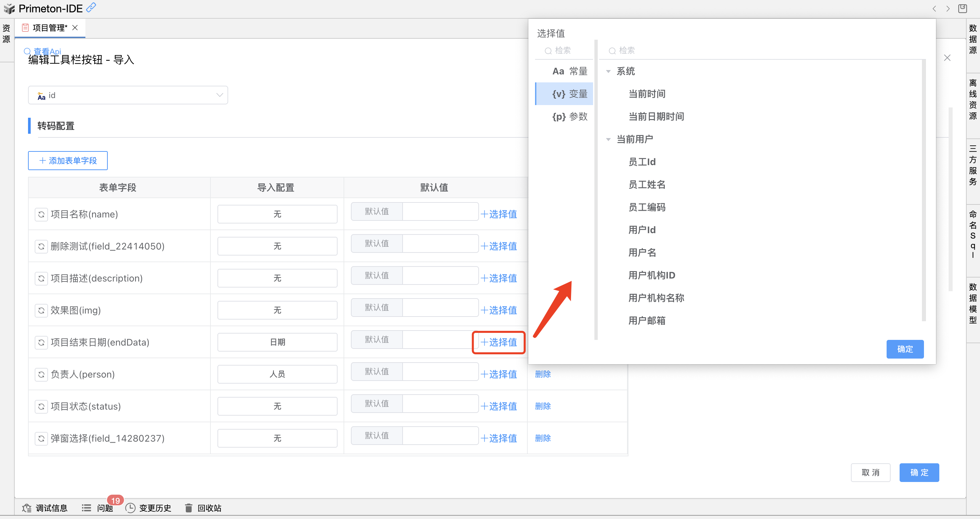980x519 pixels.
Task: Collapse the 当前用户 tree group
Action: pos(608,139)
